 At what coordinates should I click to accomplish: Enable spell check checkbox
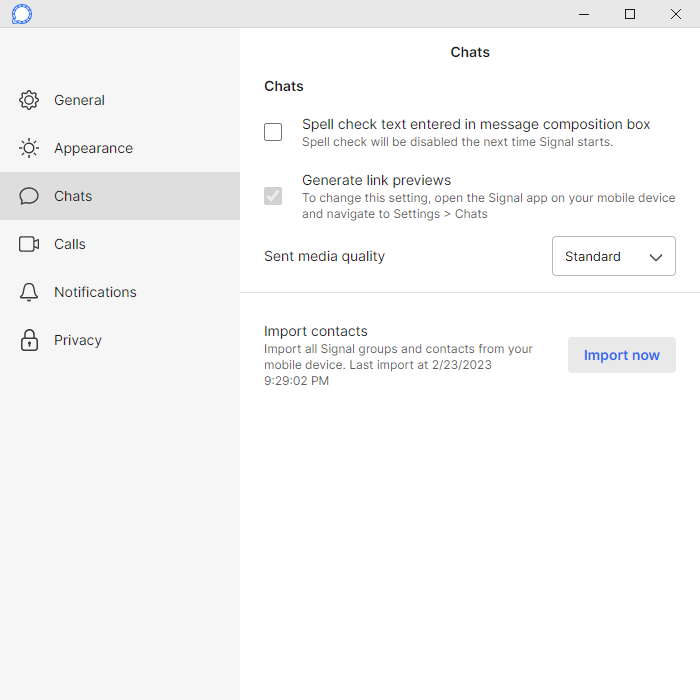[x=273, y=132]
